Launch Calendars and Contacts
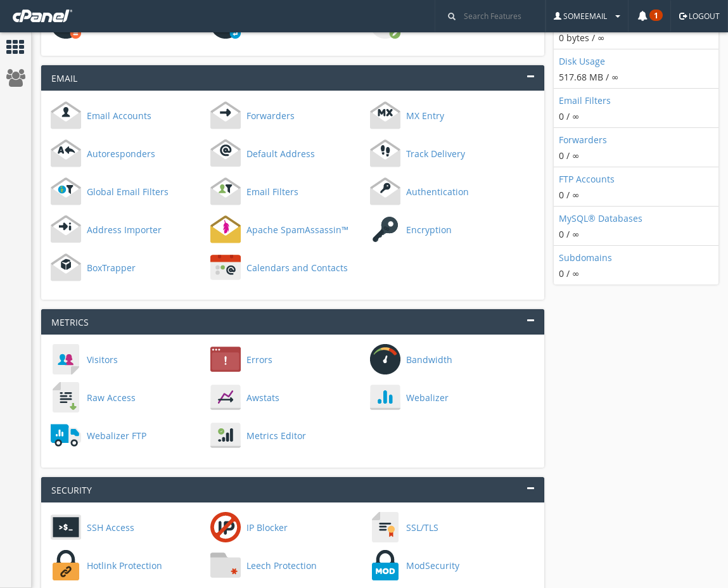Screen dimensions: 728x588 tap(226, 267)
